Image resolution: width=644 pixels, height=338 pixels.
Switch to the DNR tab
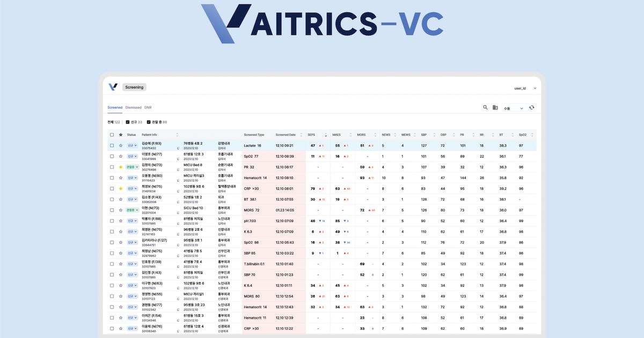point(148,107)
